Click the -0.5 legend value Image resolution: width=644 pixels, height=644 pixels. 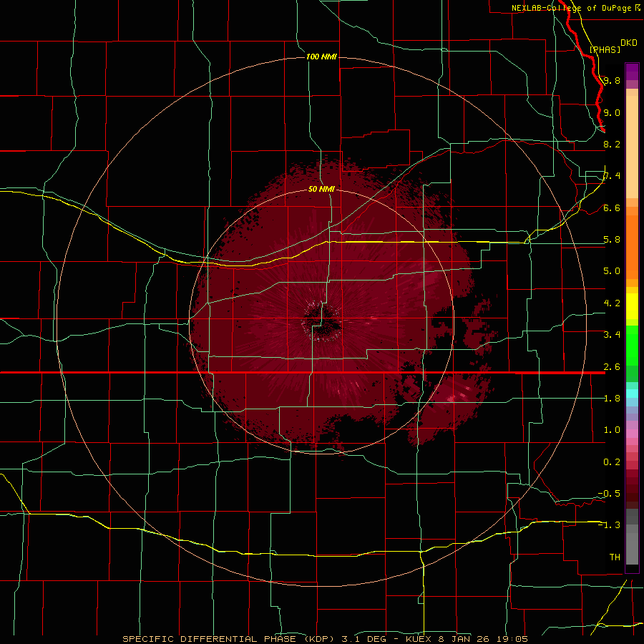pos(609,494)
